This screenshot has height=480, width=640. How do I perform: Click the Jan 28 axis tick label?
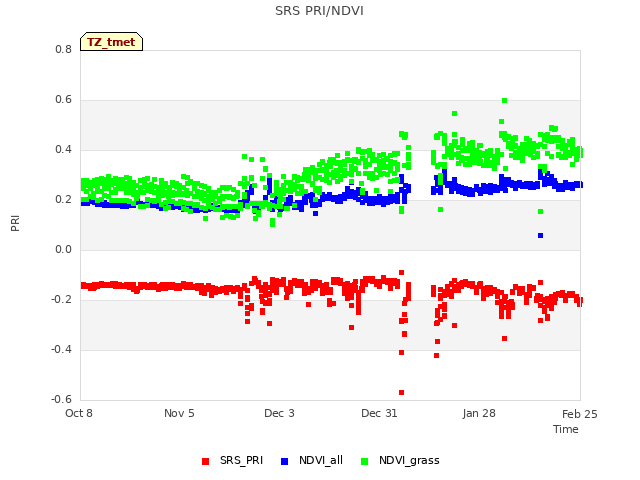tap(479, 413)
